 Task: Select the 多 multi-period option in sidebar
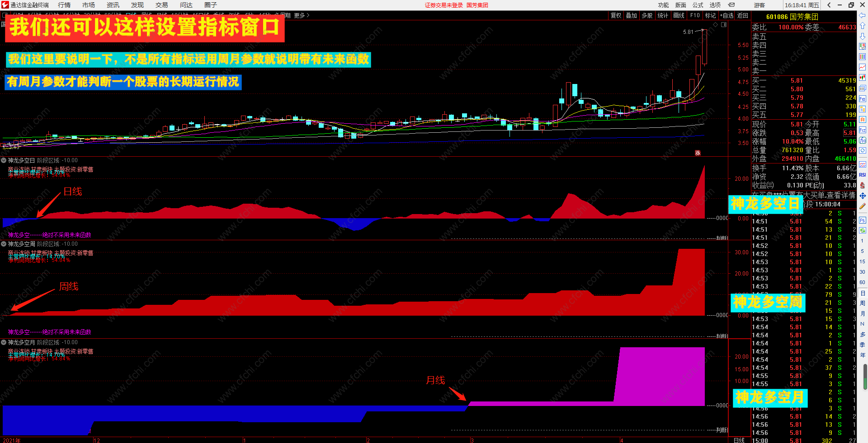point(862,334)
